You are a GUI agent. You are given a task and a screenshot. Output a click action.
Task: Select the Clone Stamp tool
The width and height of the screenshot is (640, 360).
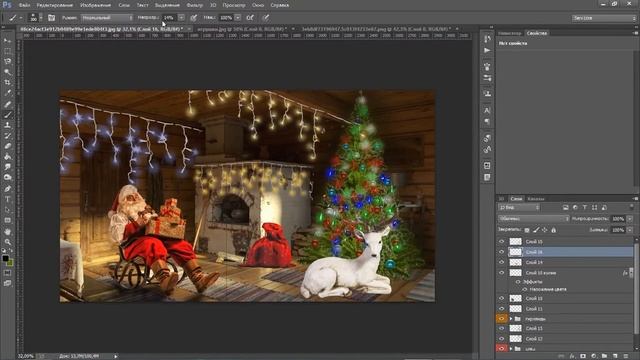(7, 125)
